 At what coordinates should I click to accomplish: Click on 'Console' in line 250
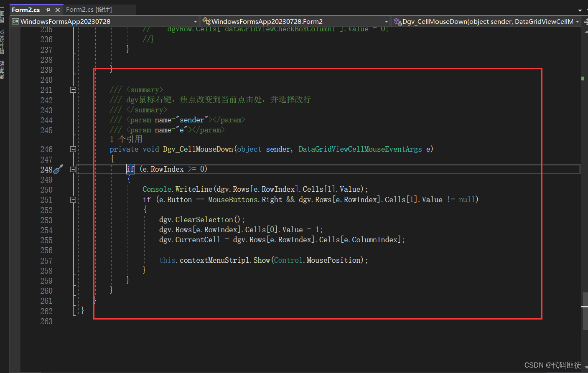pyautogui.click(x=157, y=189)
